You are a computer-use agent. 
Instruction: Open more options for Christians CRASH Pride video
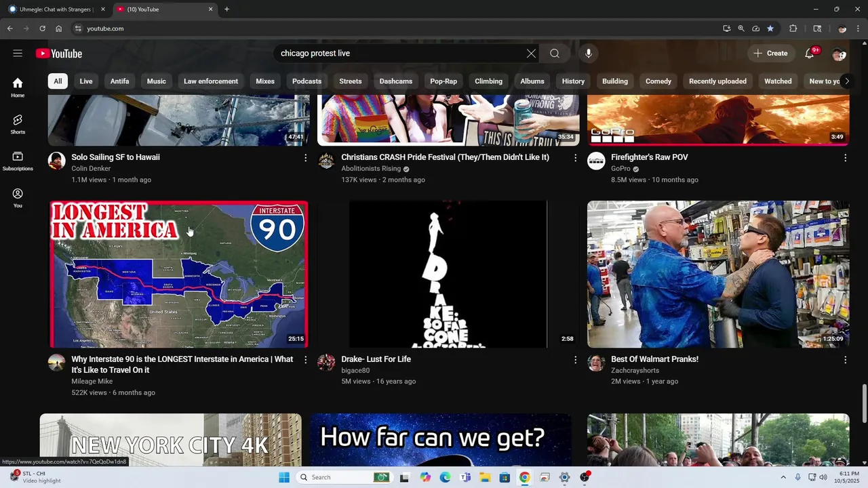click(575, 158)
